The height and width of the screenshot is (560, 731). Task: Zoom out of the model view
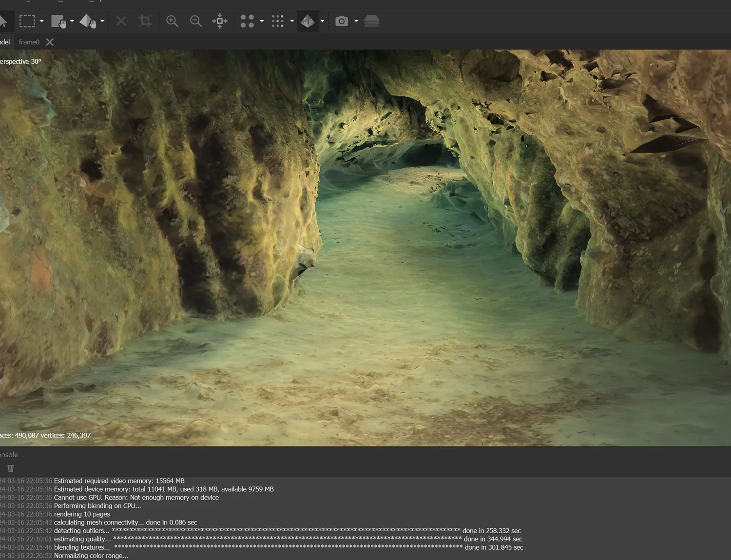(x=196, y=21)
